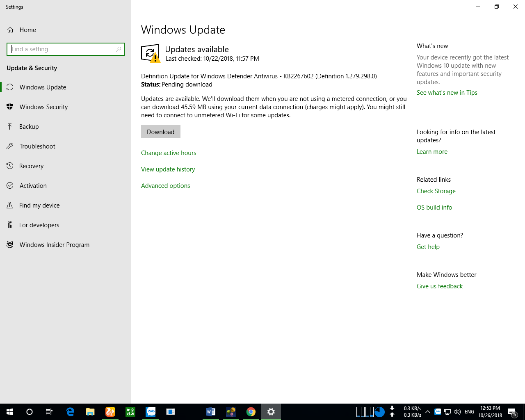525x420 pixels.
Task: Open the Recovery section
Action: (x=66, y=166)
